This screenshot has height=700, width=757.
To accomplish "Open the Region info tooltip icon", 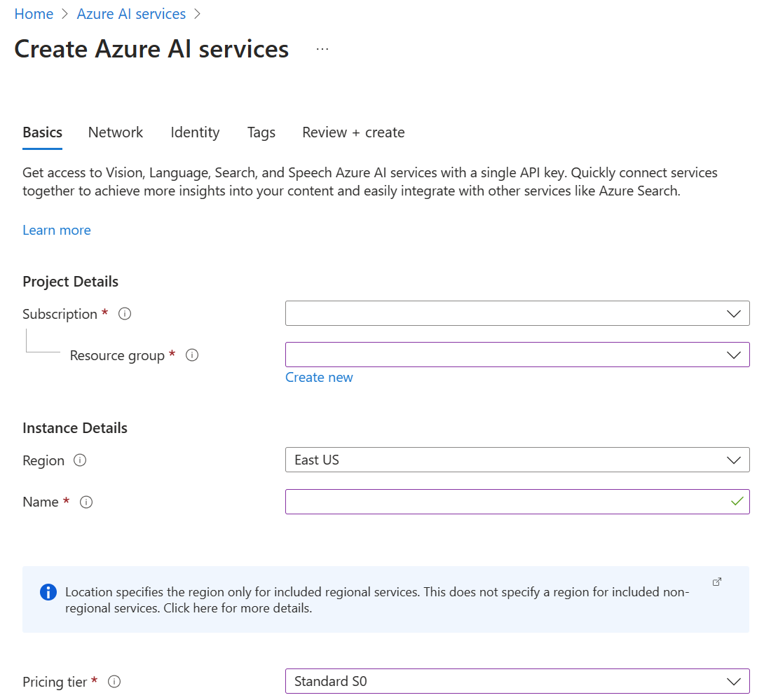I will coord(81,460).
